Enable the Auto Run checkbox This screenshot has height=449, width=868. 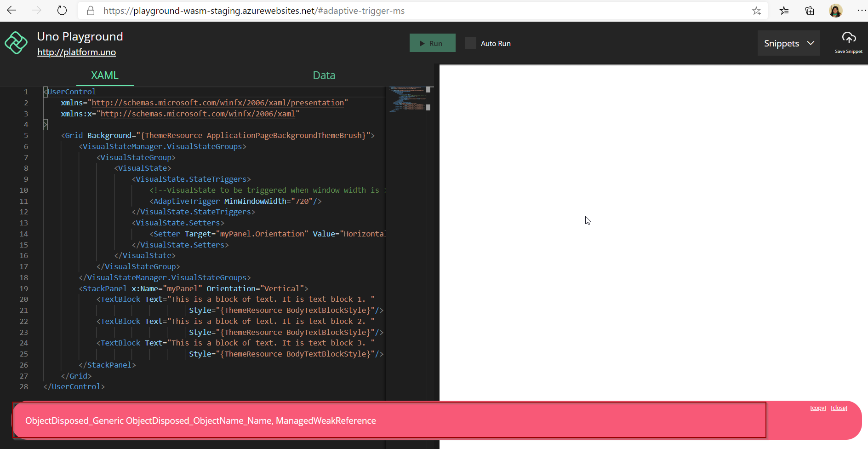470,43
